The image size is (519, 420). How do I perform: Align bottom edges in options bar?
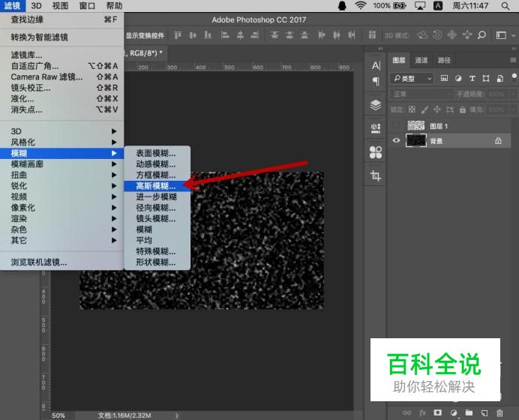[208, 35]
